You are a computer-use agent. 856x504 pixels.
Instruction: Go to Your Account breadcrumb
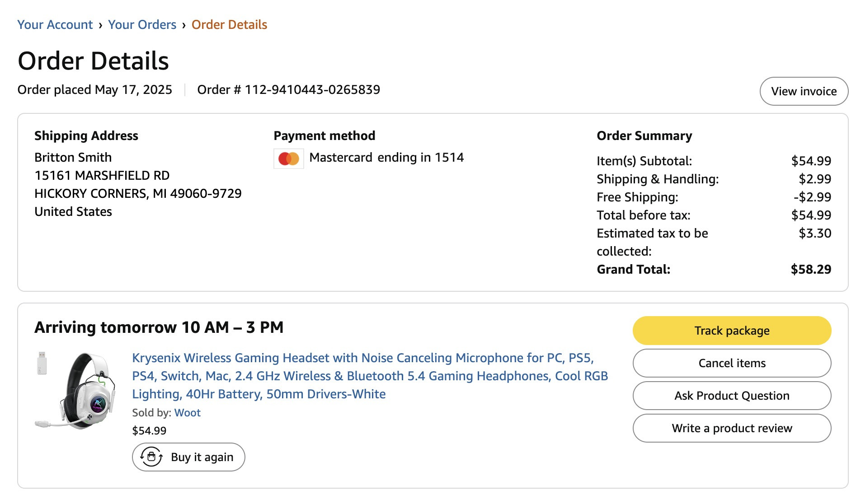pyautogui.click(x=55, y=24)
